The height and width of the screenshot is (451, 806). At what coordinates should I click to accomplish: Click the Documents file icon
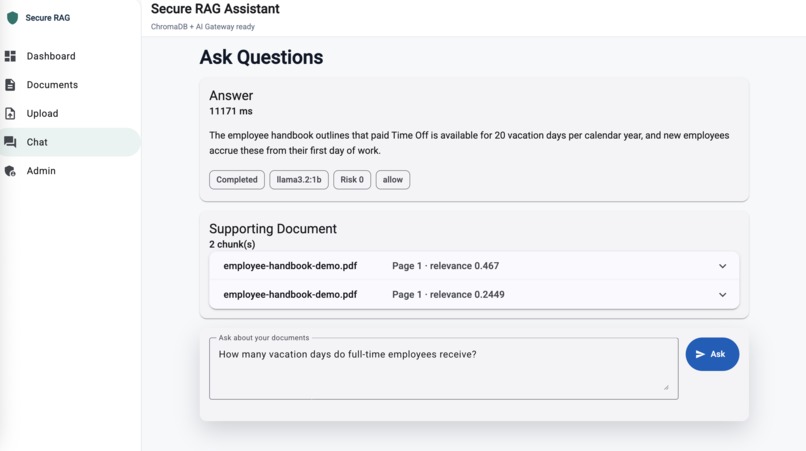pos(10,85)
